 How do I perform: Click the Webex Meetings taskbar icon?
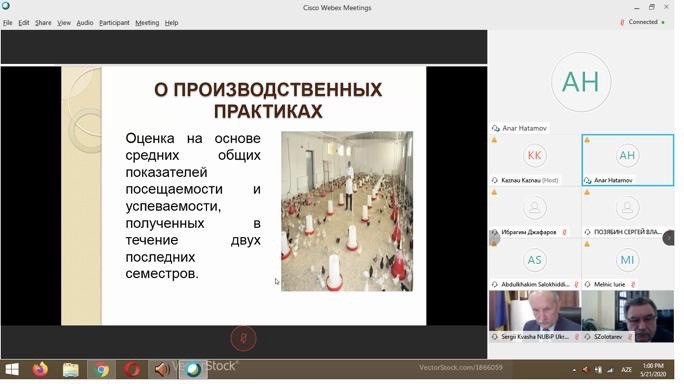193,370
